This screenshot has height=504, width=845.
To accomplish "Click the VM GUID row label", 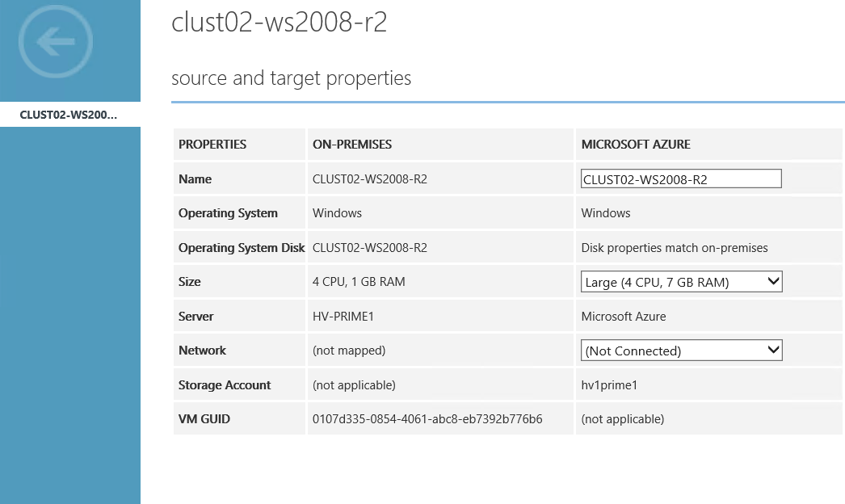I will [x=204, y=419].
